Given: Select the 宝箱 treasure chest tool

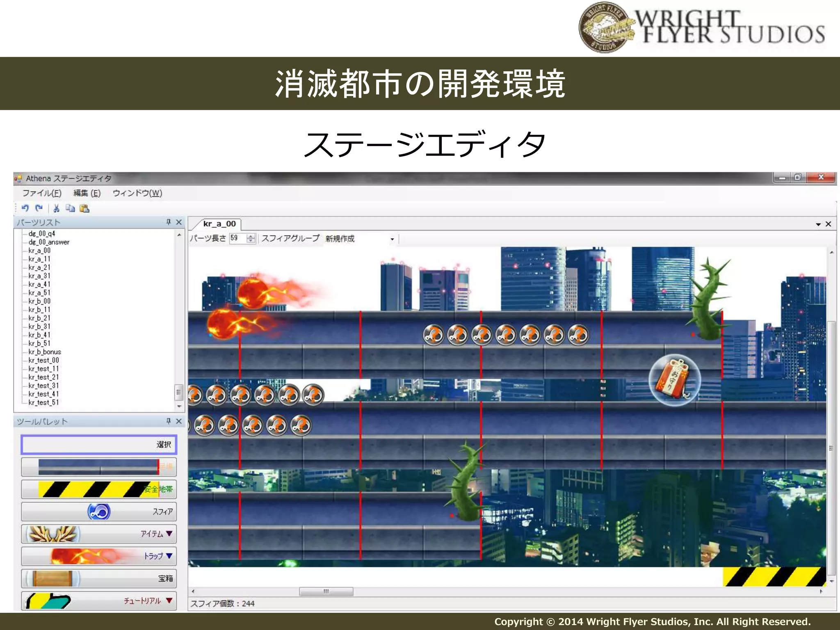Looking at the screenshot, I should coord(99,578).
